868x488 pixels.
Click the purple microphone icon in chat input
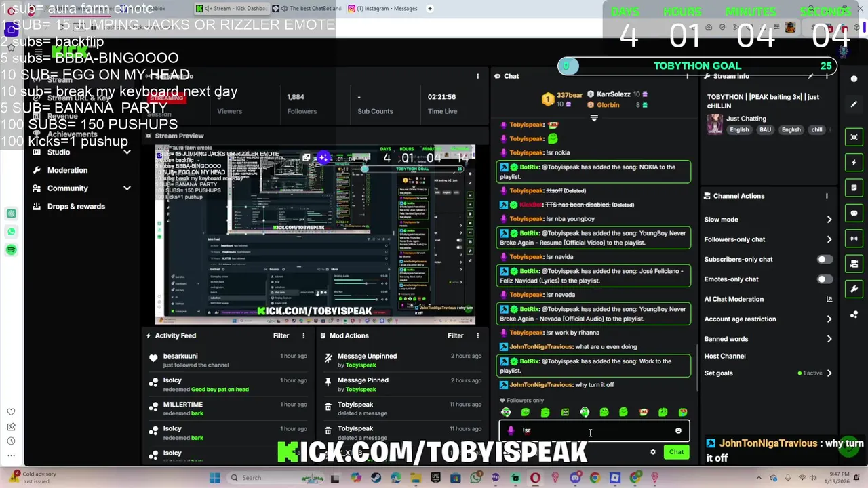point(511,431)
